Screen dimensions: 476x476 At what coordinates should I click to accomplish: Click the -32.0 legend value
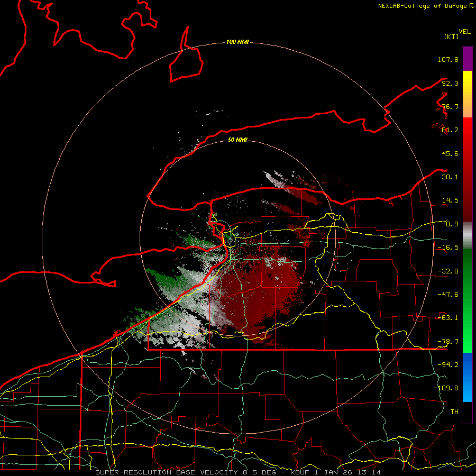click(x=448, y=271)
